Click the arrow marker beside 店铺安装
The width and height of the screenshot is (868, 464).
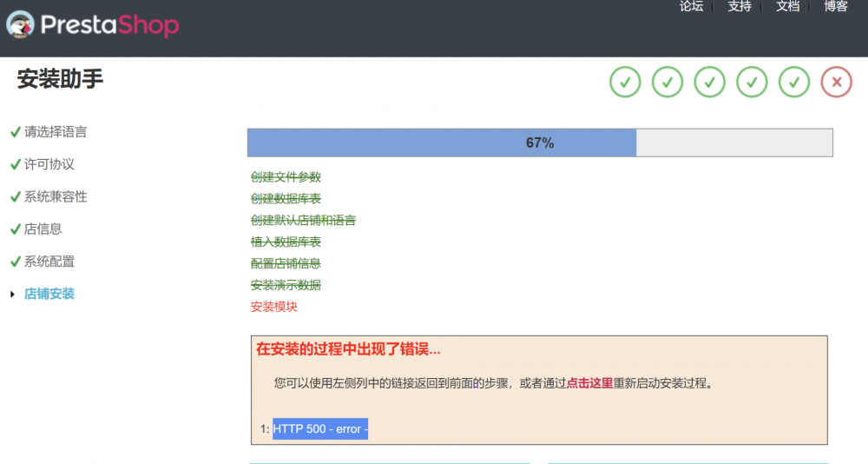[x=12, y=295]
